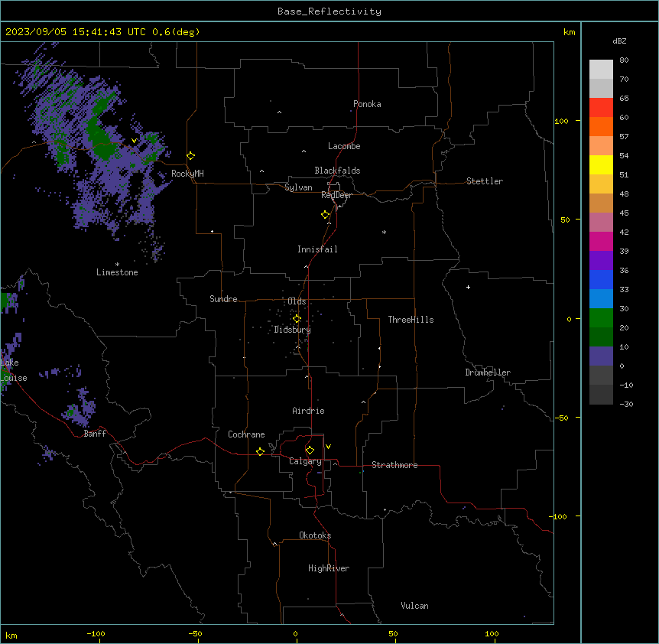Click the Okotoks label

pos(315,535)
